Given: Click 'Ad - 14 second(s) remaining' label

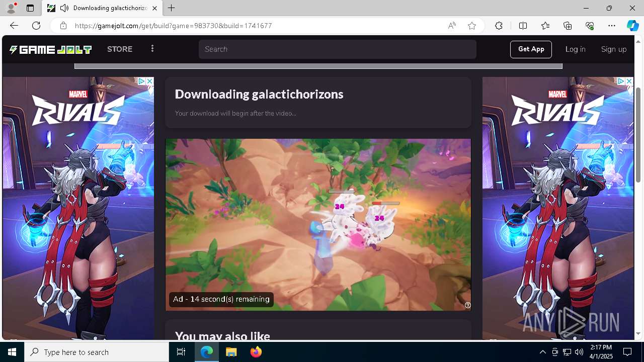Looking at the screenshot, I should [221, 299].
